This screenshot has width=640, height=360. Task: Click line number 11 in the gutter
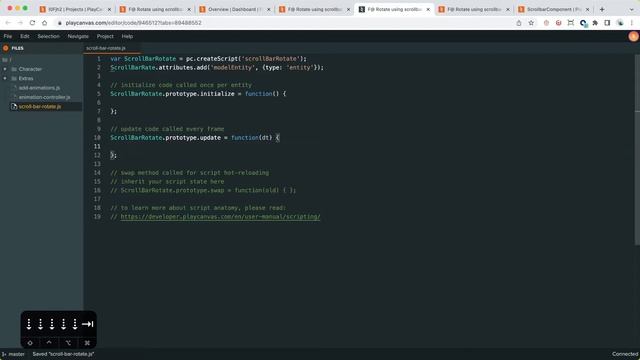click(97, 147)
